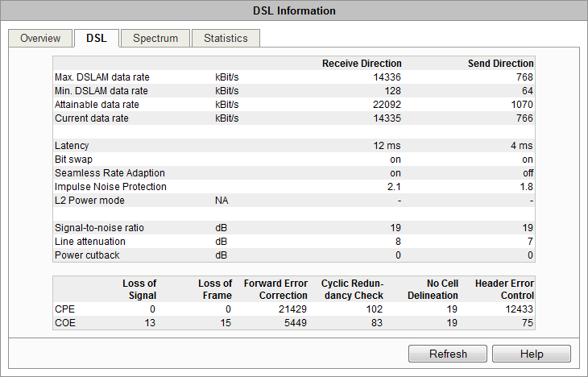Screen dimensions: 588x377
Task: Select the Current data rate row label
Action: tap(92, 118)
